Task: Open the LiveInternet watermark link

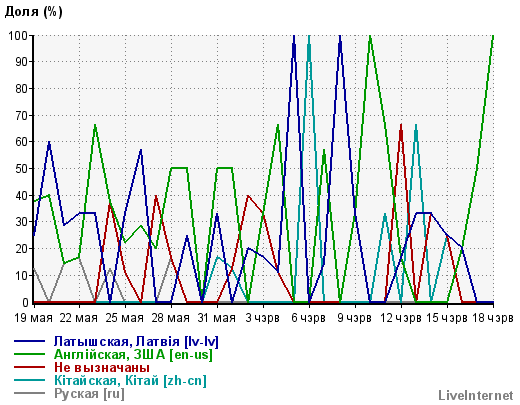Action: coord(476,395)
